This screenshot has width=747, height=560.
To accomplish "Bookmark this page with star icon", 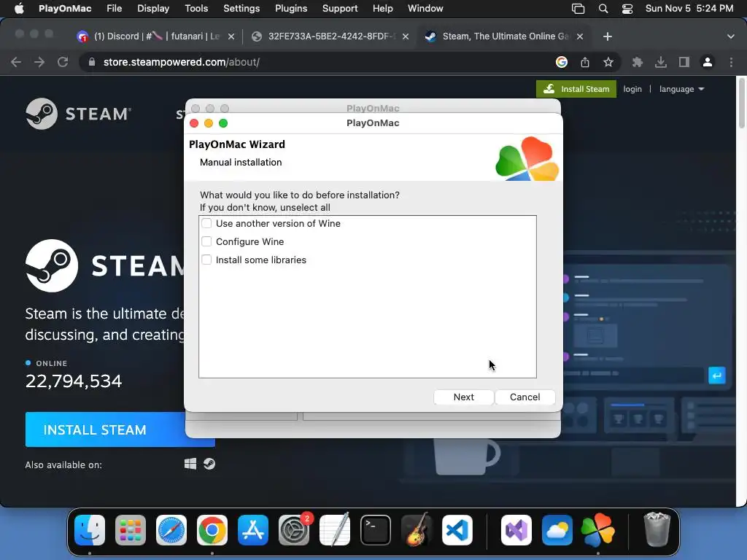I will tap(608, 62).
